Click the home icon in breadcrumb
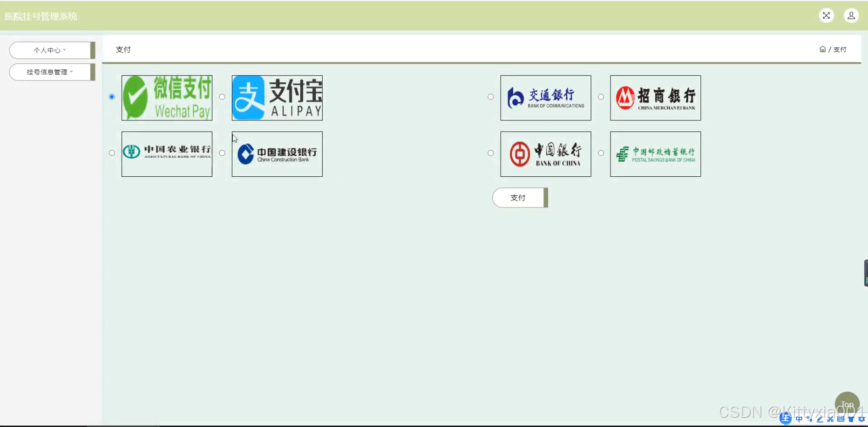This screenshot has height=427, width=868. tap(823, 49)
